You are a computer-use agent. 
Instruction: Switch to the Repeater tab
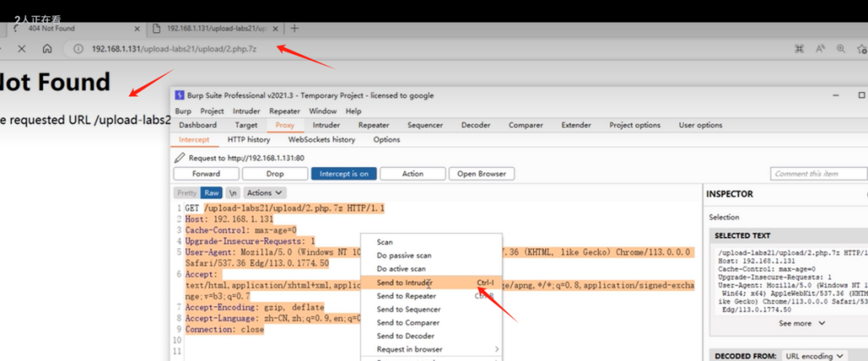pos(374,125)
